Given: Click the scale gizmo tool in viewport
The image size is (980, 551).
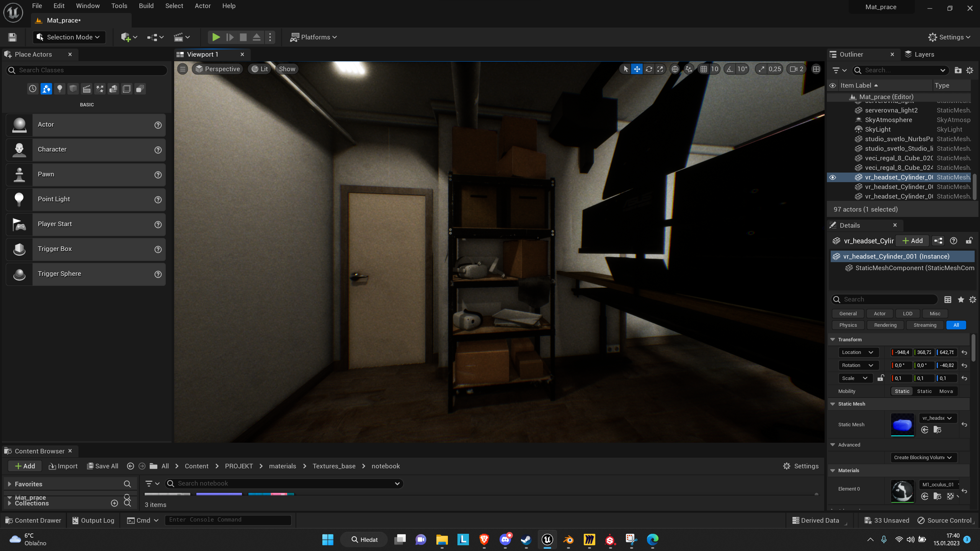Looking at the screenshot, I should (x=660, y=69).
